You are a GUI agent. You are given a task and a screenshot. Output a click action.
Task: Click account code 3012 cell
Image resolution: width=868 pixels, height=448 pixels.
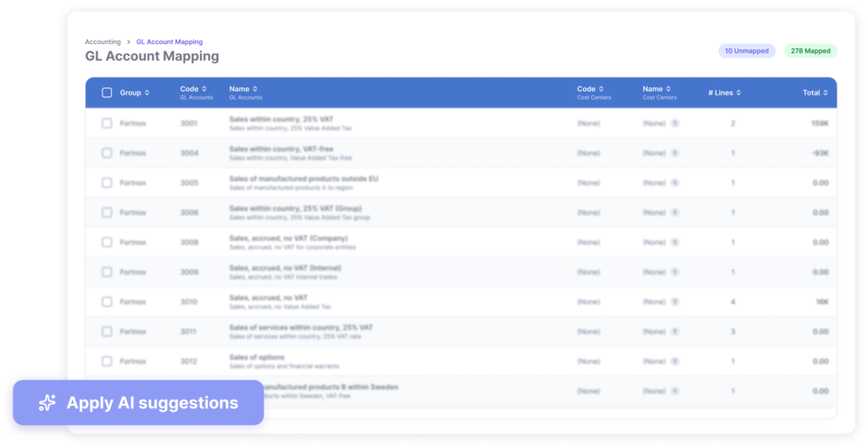(x=189, y=361)
